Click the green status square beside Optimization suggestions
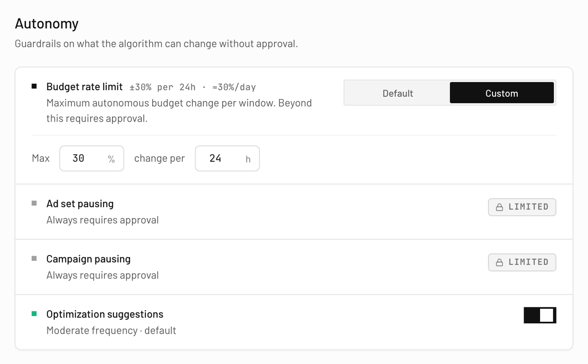This screenshot has width=588, height=364. 34,314
